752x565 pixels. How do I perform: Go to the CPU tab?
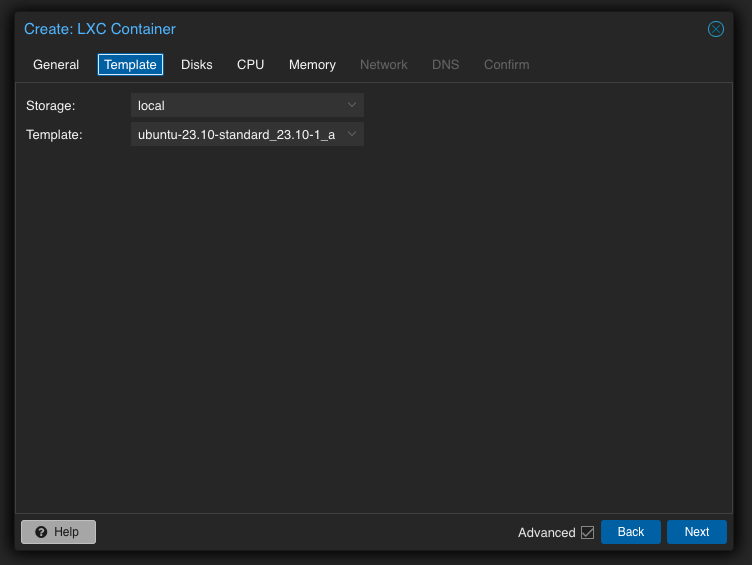251,65
